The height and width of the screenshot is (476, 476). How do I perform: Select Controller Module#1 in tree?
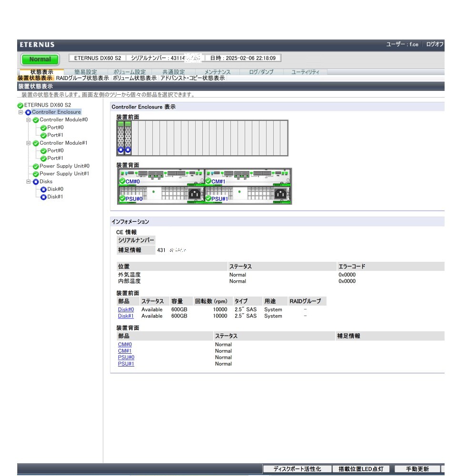coord(63,143)
